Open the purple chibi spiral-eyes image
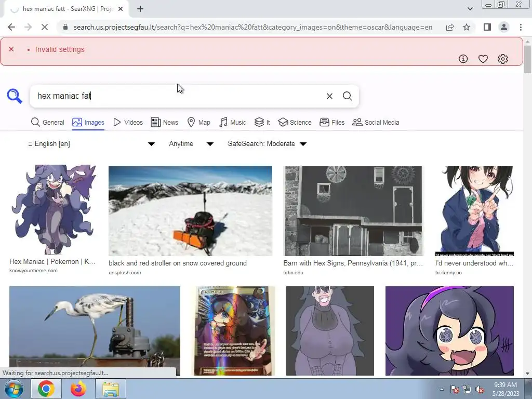Image resolution: width=532 pixels, height=399 pixels. (449, 331)
